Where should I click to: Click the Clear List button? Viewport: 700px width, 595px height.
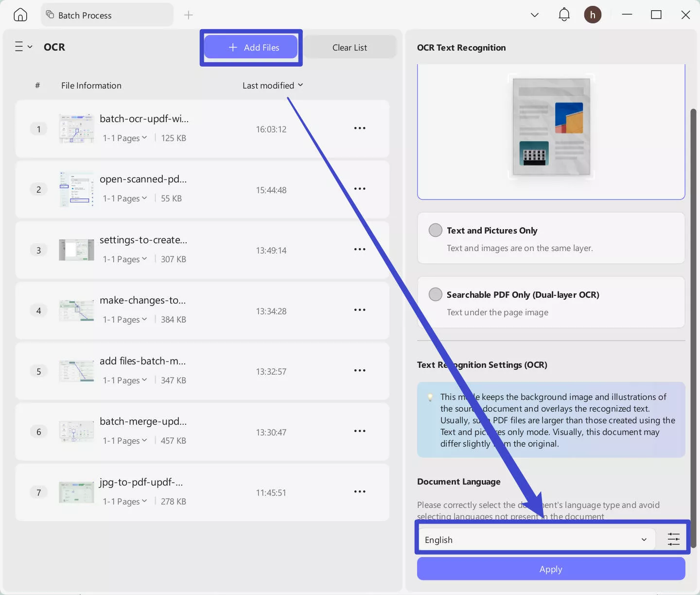click(x=350, y=47)
